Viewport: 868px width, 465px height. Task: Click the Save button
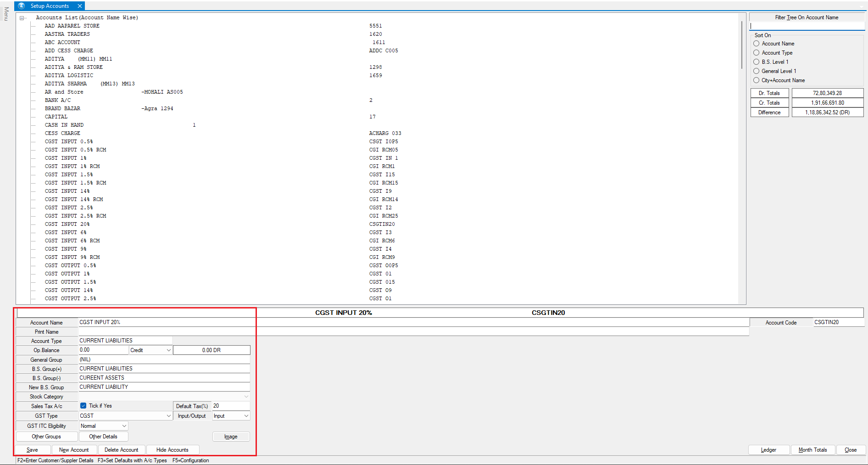point(33,450)
